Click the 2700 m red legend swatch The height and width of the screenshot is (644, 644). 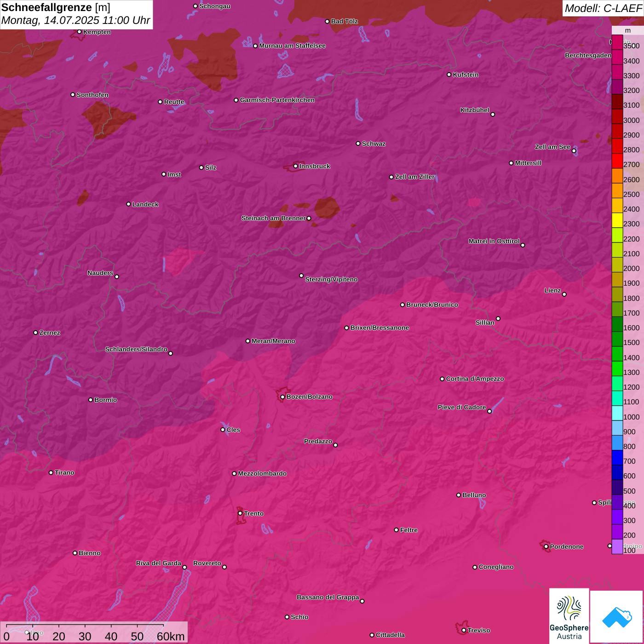617,161
